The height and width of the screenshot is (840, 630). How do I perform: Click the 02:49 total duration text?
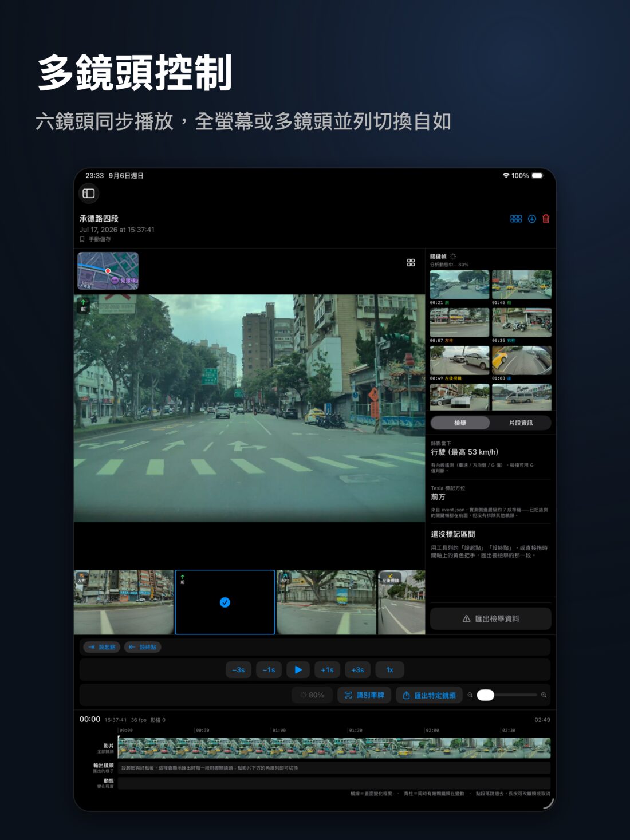click(x=542, y=720)
